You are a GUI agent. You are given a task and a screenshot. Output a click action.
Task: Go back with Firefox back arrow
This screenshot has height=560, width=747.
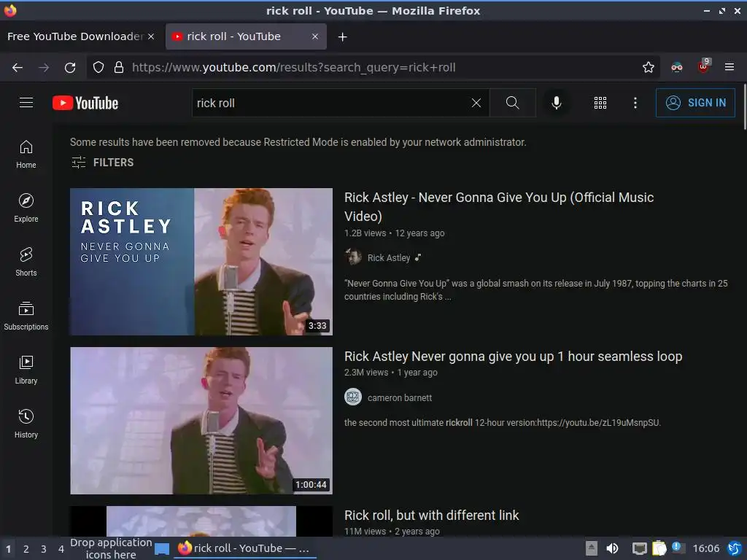(x=18, y=68)
